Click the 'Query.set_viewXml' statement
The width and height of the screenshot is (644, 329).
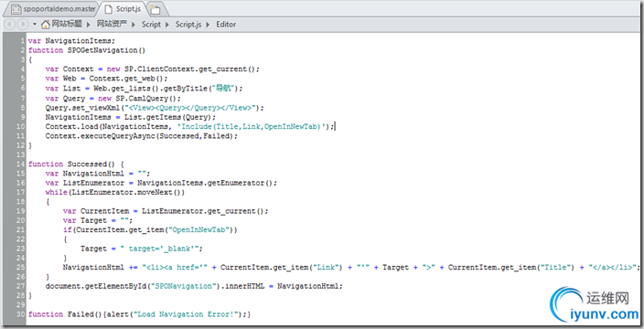click(x=155, y=108)
